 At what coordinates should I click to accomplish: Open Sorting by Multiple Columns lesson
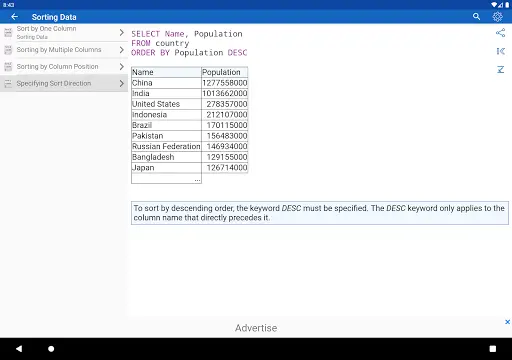(64, 50)
